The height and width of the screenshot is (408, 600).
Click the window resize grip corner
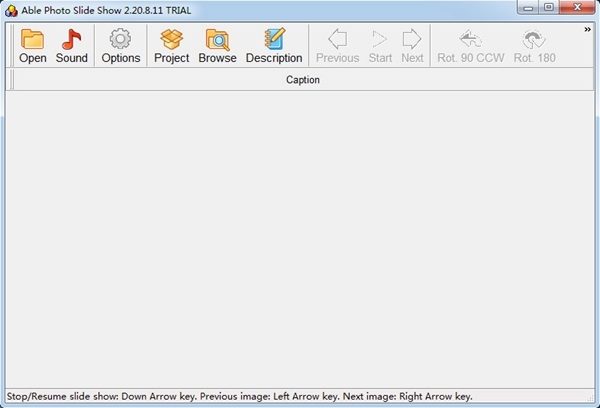[590, 398]
